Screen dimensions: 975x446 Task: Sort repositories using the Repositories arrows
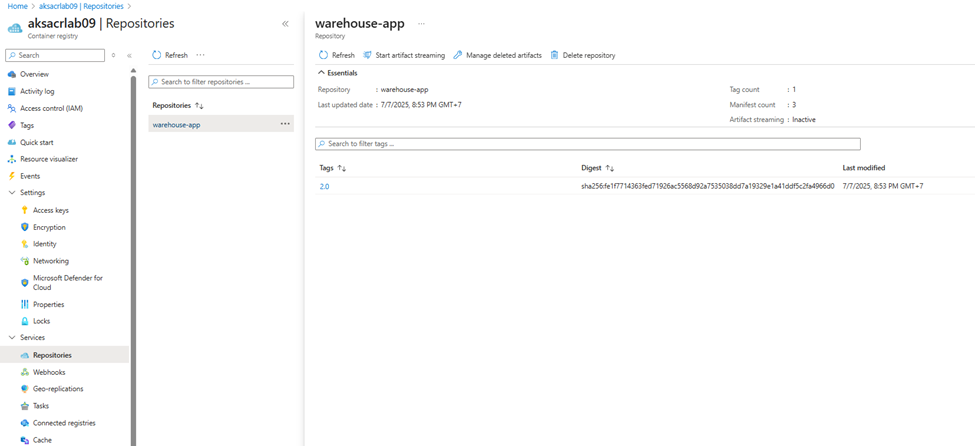[200, 106]
